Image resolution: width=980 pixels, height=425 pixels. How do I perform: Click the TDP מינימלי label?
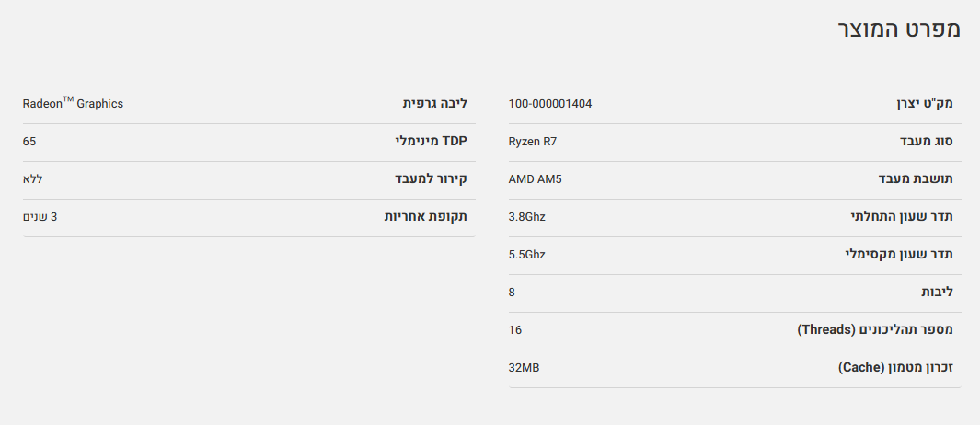pyautogui.click(x=431, y=142)
